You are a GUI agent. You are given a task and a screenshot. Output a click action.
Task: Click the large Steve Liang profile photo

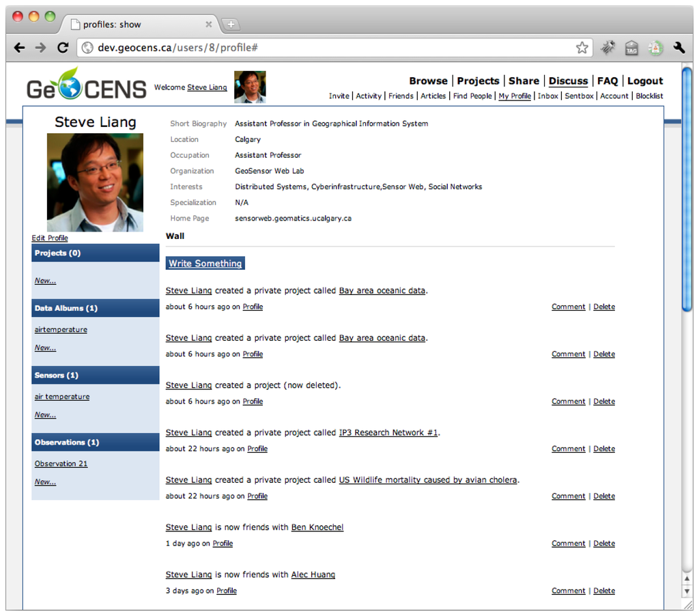(95, 182)
